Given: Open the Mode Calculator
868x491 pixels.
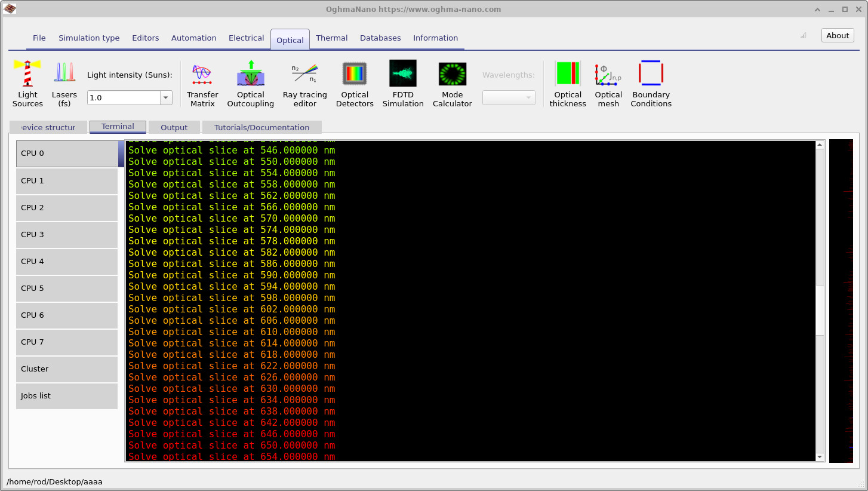Looking at the screenshot, I should [452, 84].
